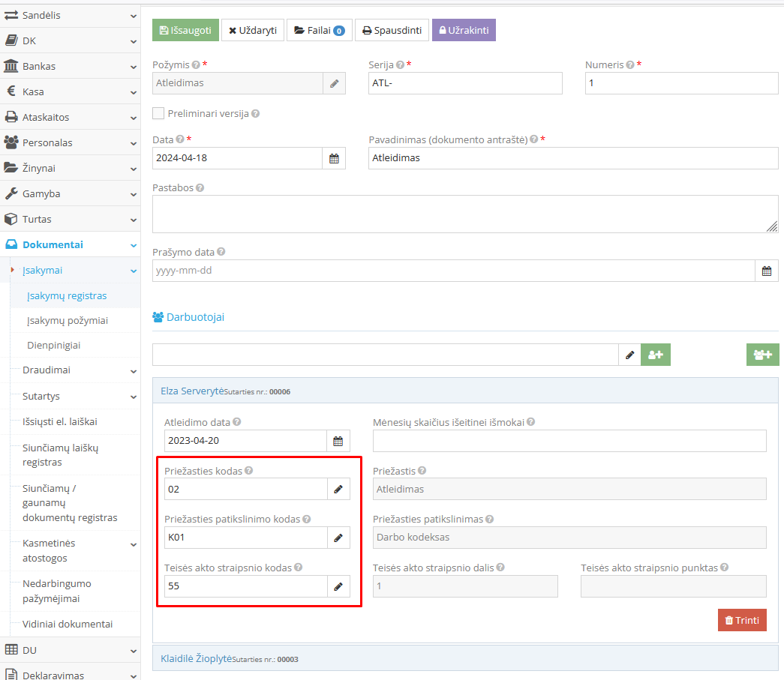Select Dienpinigiai in the sidebar

54,346
